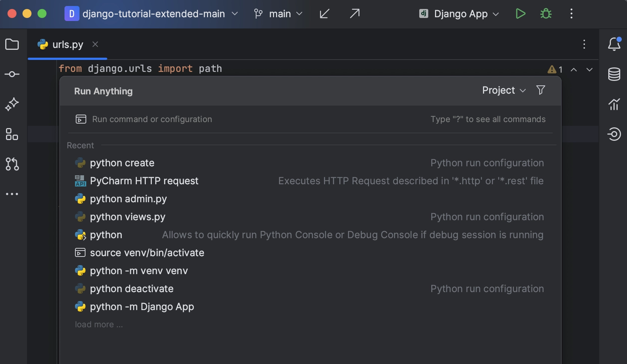Viewport: 627px width, 364px height.
Task: Select PyCharm HTTP request entry
Action: pyautogui.click(x=310, y=181)
